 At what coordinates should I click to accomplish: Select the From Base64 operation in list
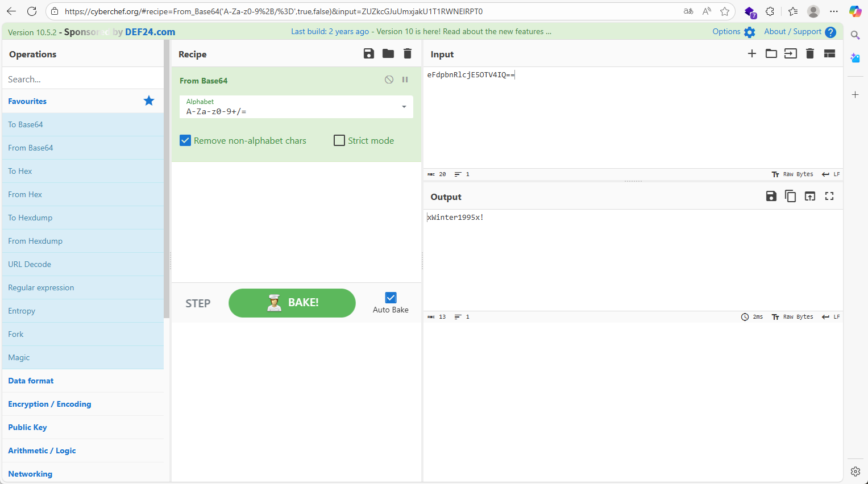(83, 148)
